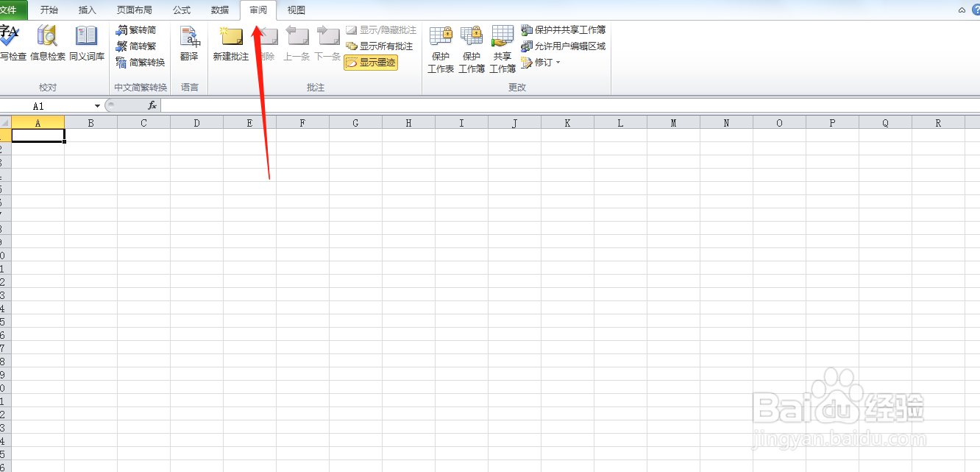The image size is (980, 472).
Task: Click 显示/隐藏批注 option
Action: pos(381,30)
